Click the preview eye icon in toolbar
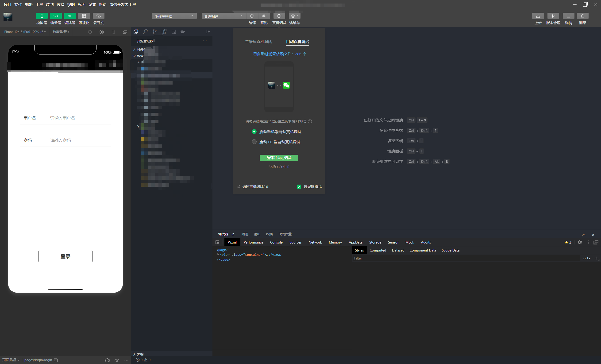The width and height of the screenshot is (601, 364). 264,16
